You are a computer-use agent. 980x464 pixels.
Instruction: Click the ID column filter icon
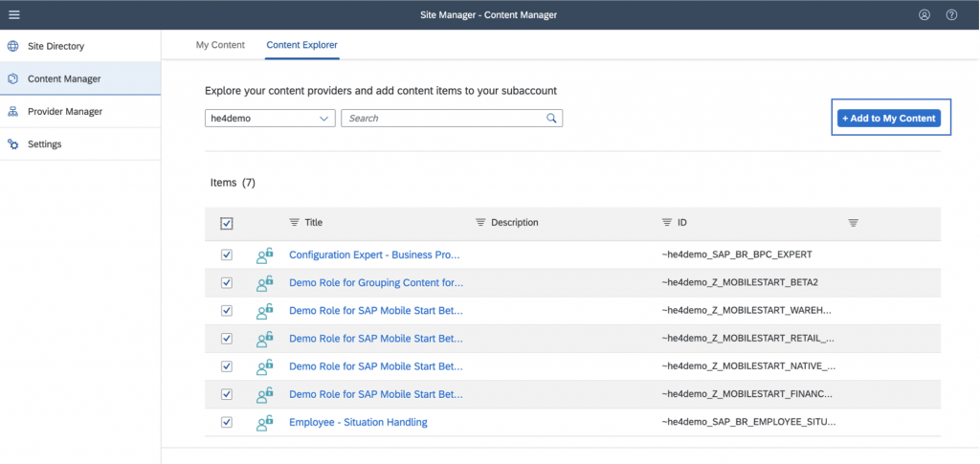667,222
